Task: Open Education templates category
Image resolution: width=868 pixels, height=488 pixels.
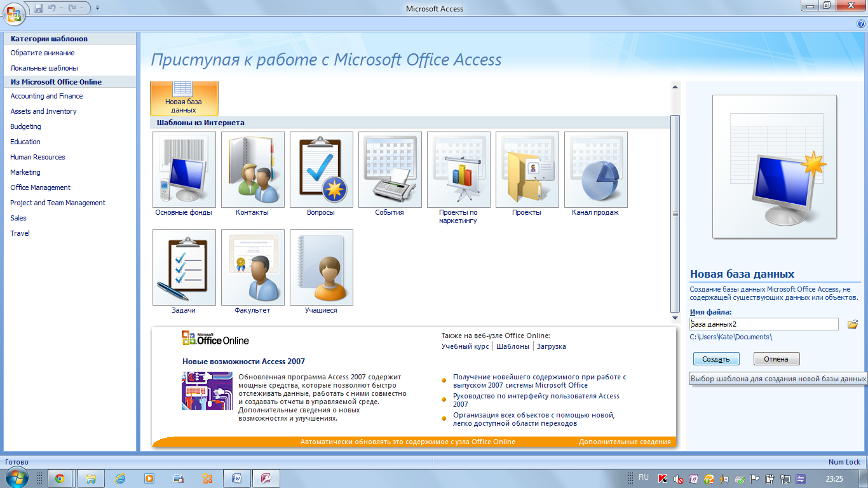Action: [x=25, y=142]
